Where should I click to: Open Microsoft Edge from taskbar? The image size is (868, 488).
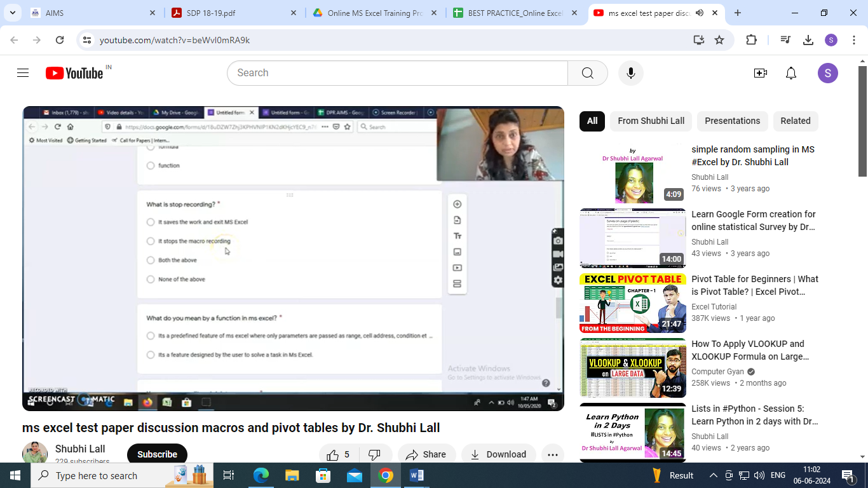tap(261, 475)
